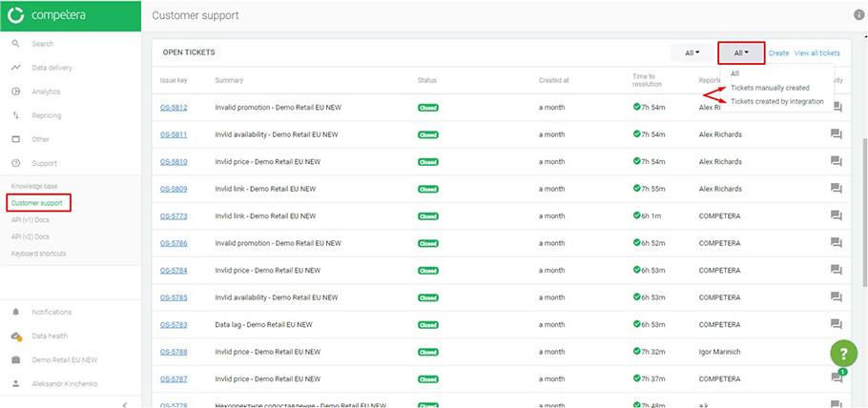
Task: Open ticket OS-5810
Action: point(174,162)
